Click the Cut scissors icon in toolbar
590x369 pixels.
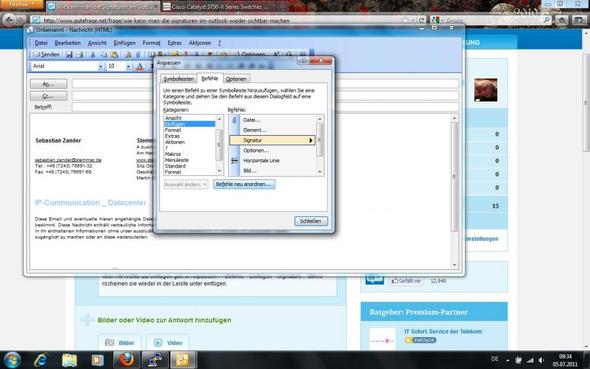(93, 55)
